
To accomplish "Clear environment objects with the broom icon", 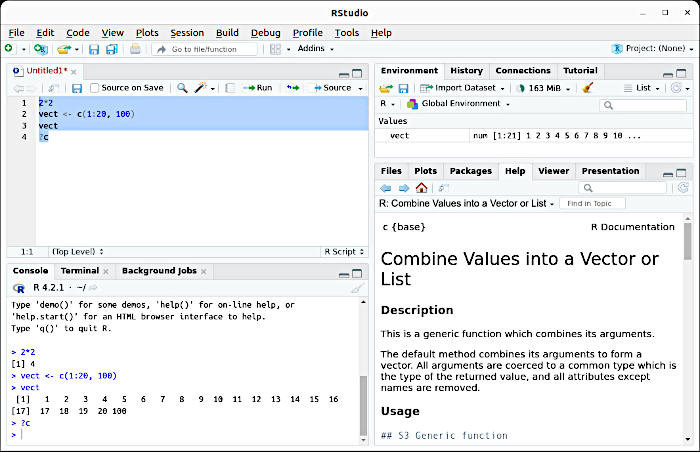I will [588, 88].
